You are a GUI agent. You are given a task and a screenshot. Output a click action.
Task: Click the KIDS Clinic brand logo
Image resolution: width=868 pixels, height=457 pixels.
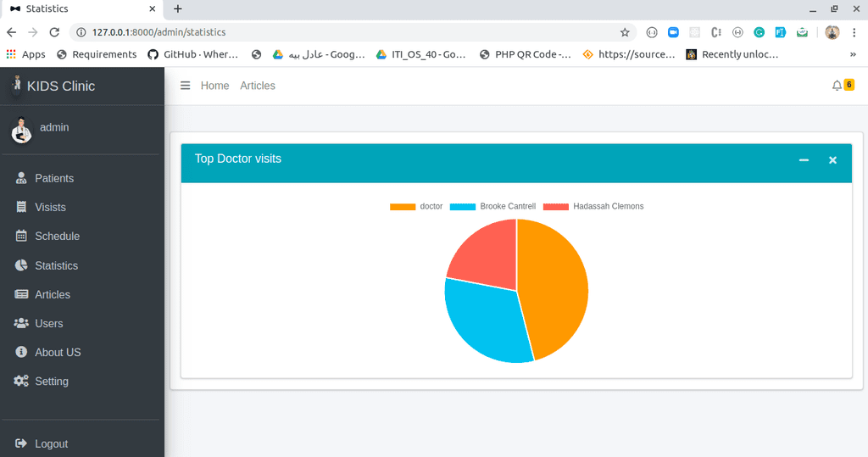pyautogui.click(x=17, y=84)
